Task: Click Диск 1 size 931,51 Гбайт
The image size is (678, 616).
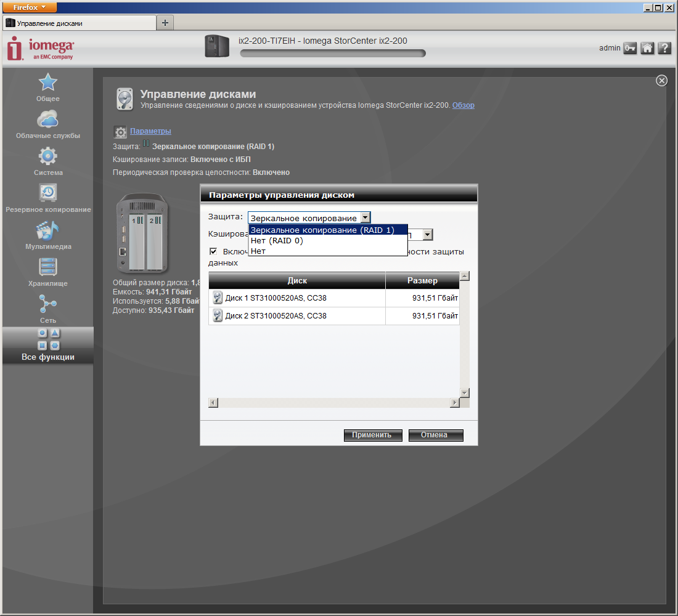Action: (x=435, y=298)
